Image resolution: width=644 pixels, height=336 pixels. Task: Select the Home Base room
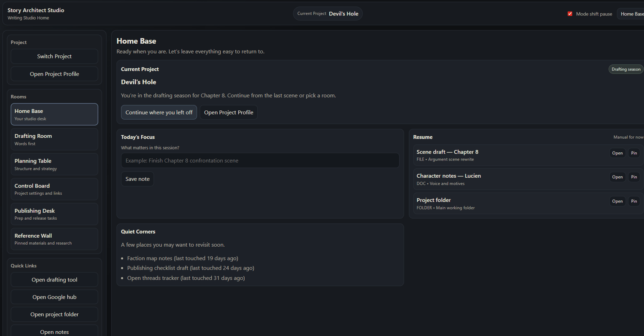(55, 114)
